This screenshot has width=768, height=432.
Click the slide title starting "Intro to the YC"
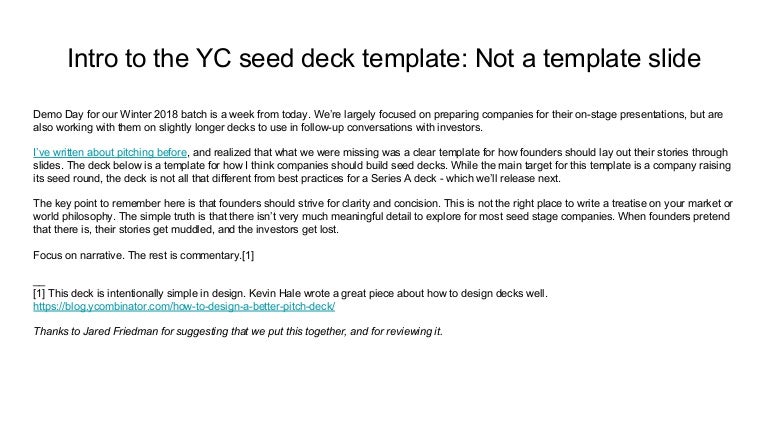[383, 62]
